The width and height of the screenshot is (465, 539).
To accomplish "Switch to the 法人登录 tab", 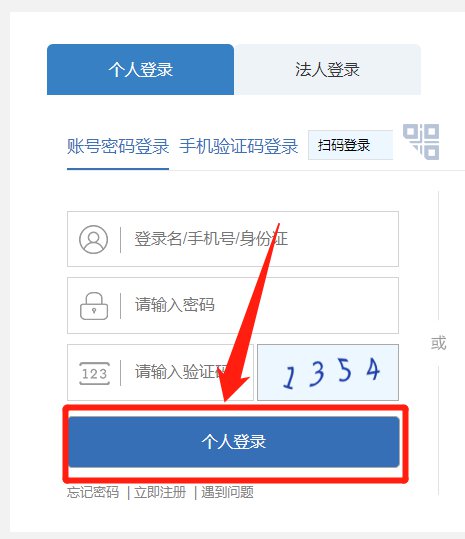I will 327,69.
